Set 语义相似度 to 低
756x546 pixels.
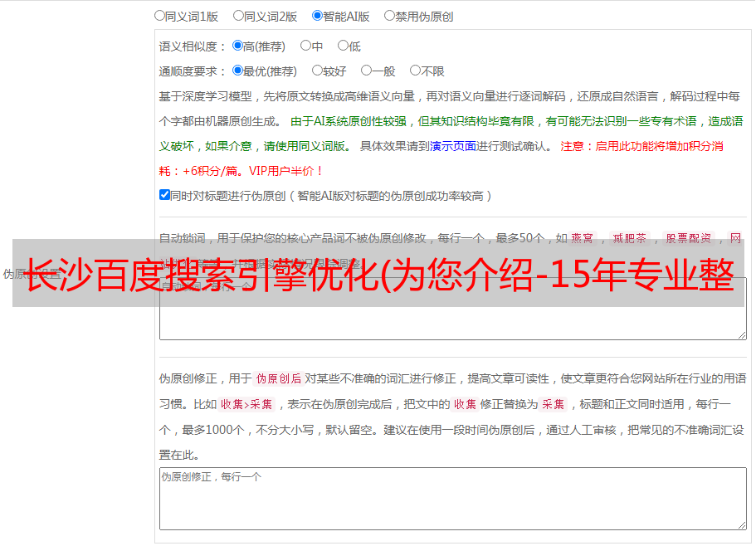click(x=343, y=46)
